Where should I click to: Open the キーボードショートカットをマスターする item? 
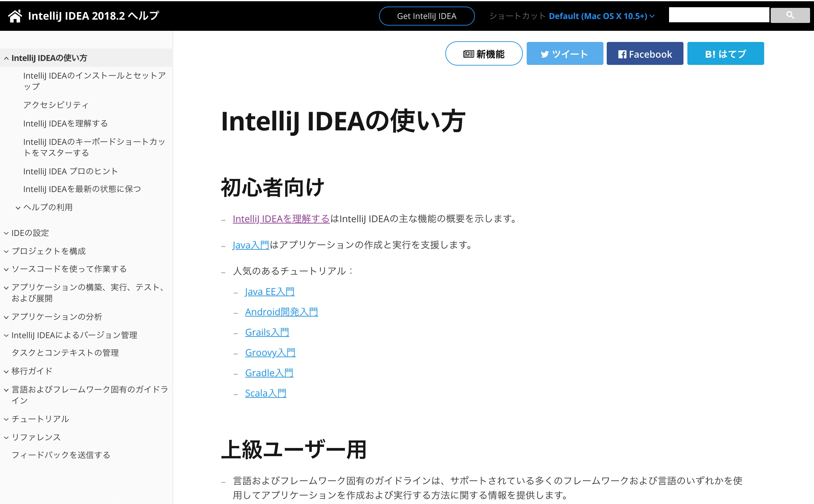pyautogui.click(x=94, y=147)
